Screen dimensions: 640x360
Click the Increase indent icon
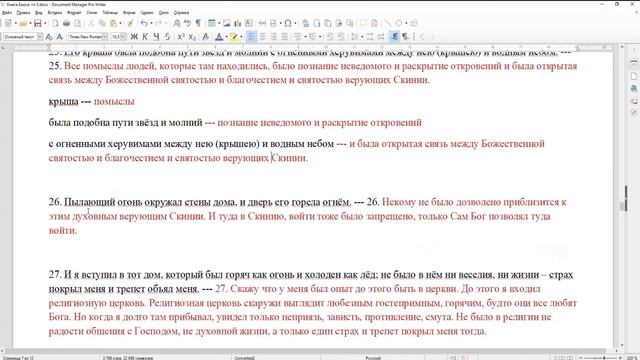330,37
